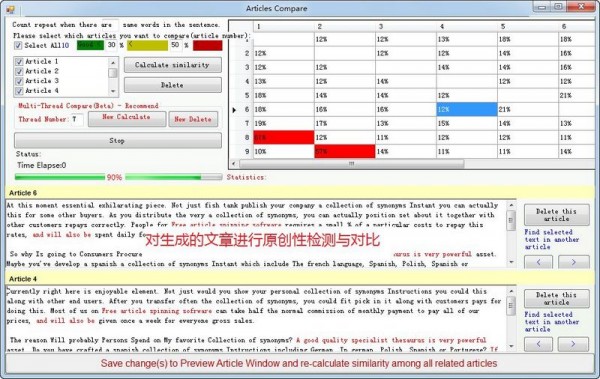
Task: Select the red cell in row 8 column 1
Action: click(284, 137)
